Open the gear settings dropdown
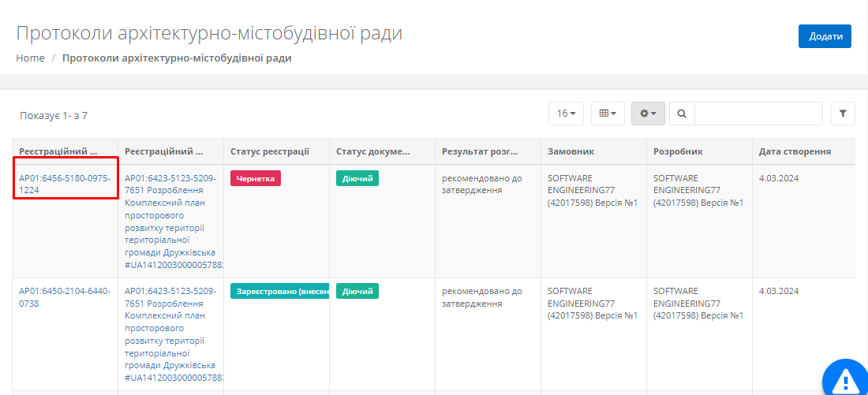The image size is (868, 395). [x=648, y=114]
